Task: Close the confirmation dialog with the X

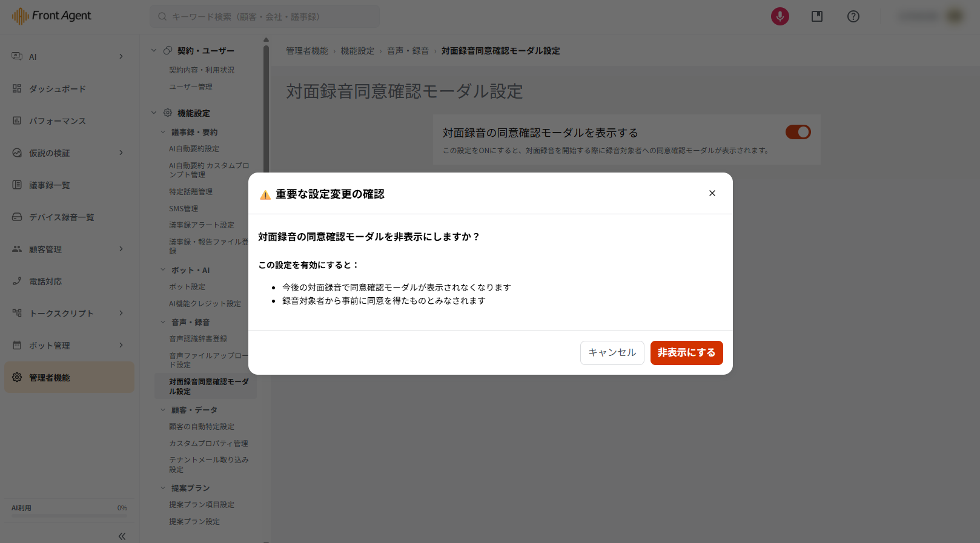Action: [x=712, y=193]
